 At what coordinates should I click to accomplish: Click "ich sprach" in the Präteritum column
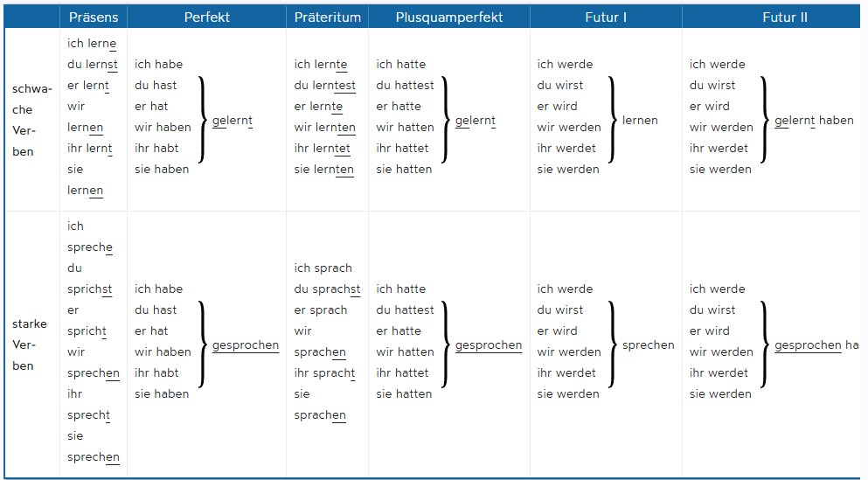tap(323, 268)
